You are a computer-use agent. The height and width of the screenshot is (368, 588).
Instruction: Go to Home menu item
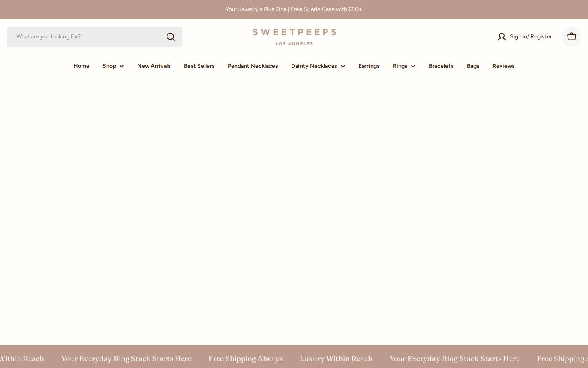click(x=81, y=66)
